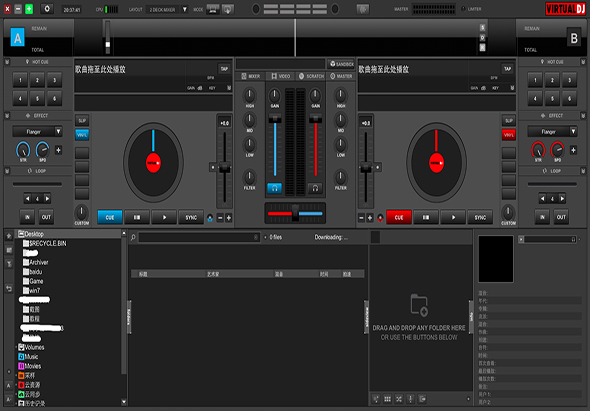The image size is (590, 411).
Task: Toggle deck B red VINYL mode
Action: [x=508, y=135]
